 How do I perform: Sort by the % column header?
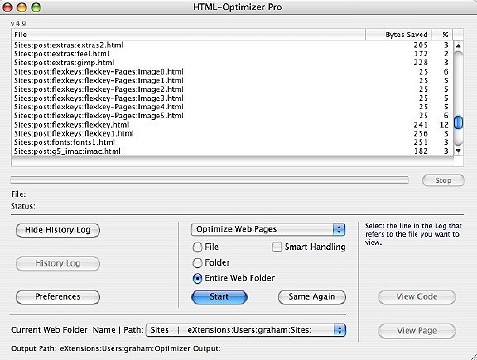pos(442,34)
